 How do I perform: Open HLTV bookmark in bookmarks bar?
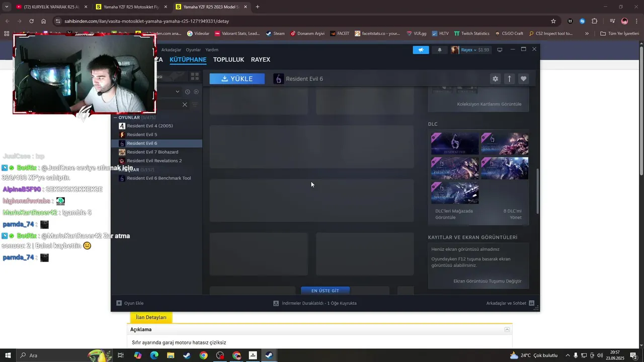pos(440,34)
